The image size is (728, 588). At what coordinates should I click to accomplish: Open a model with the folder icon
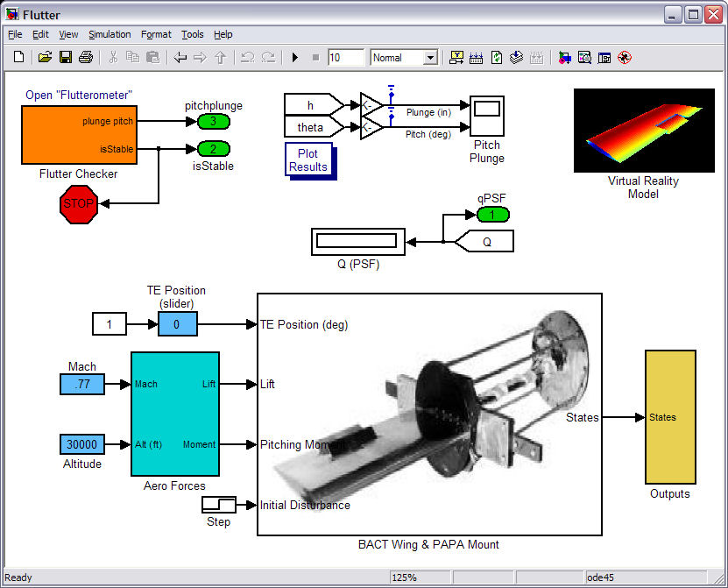pos(45,58)
